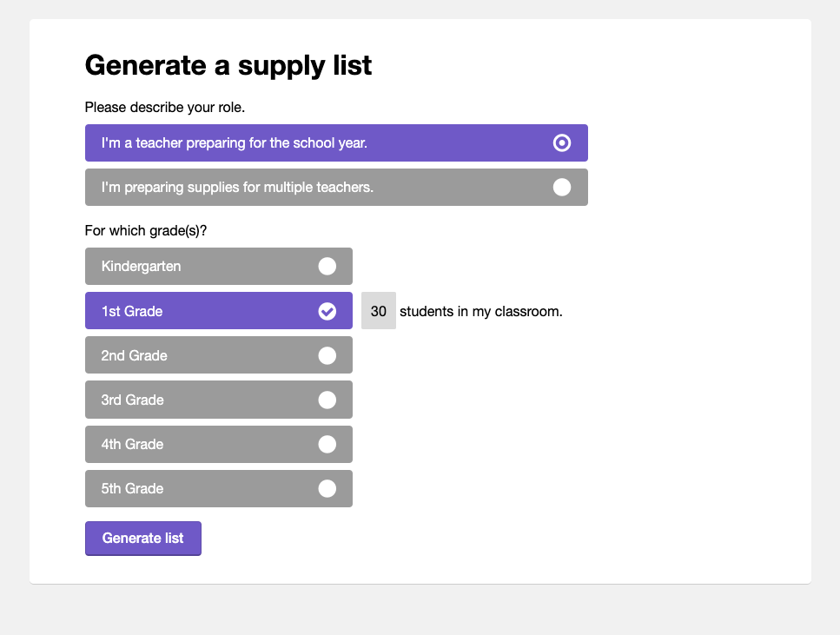Focus the student count field showing 30

[378, 311]
